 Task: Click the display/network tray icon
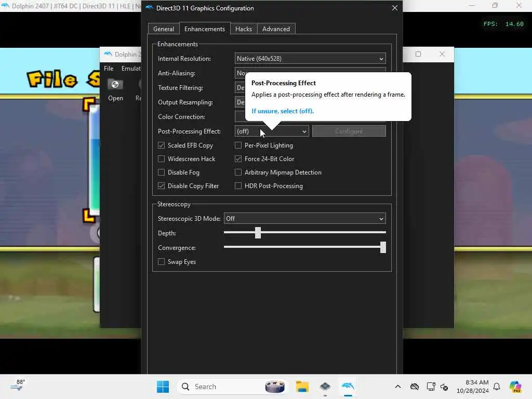pyautogui.click(x=431, y=387)
